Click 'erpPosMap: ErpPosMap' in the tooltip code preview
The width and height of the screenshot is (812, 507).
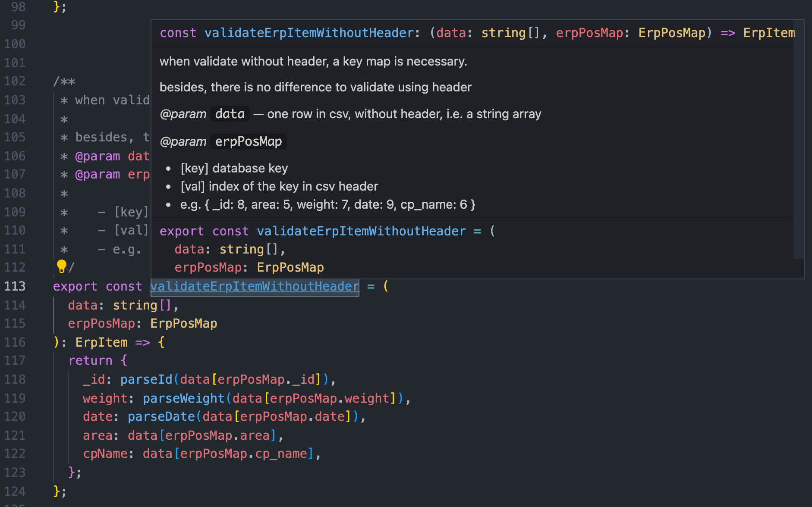point(249,267)
